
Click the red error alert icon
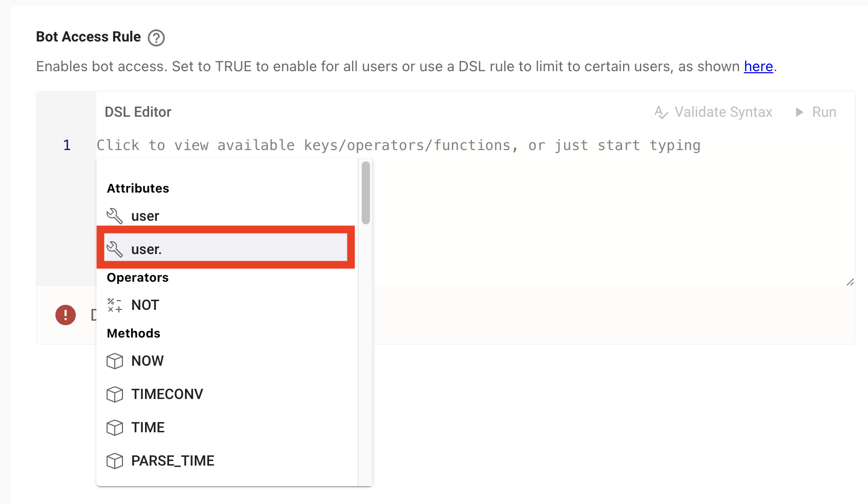pyautogui.click(x=66, y=315)
